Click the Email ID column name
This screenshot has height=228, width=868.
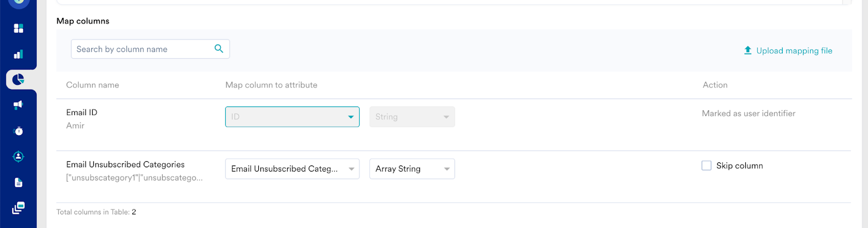coord(82,112)
